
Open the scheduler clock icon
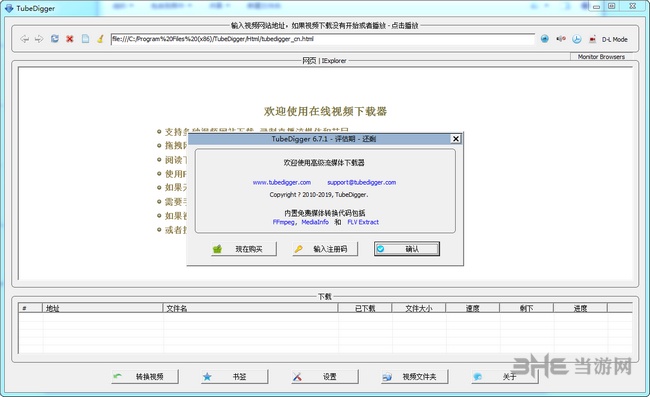[x=577, y=39]
